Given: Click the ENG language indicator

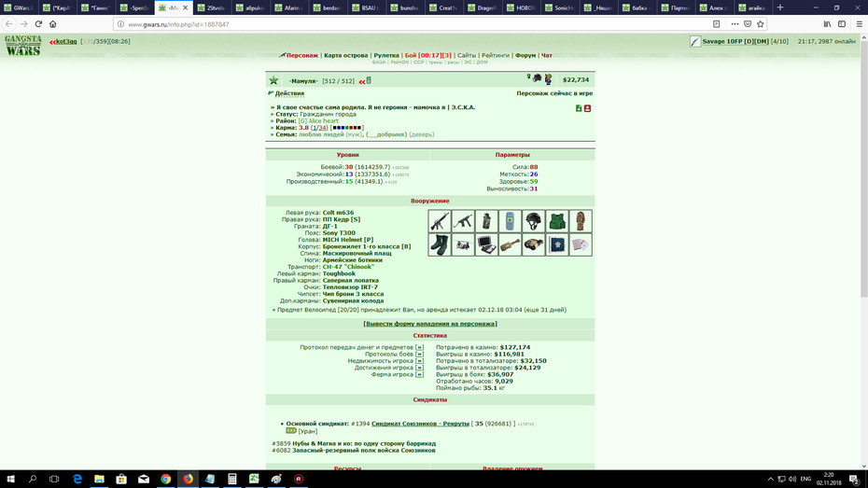Looking at the screenshot, I should click(805, 480).
